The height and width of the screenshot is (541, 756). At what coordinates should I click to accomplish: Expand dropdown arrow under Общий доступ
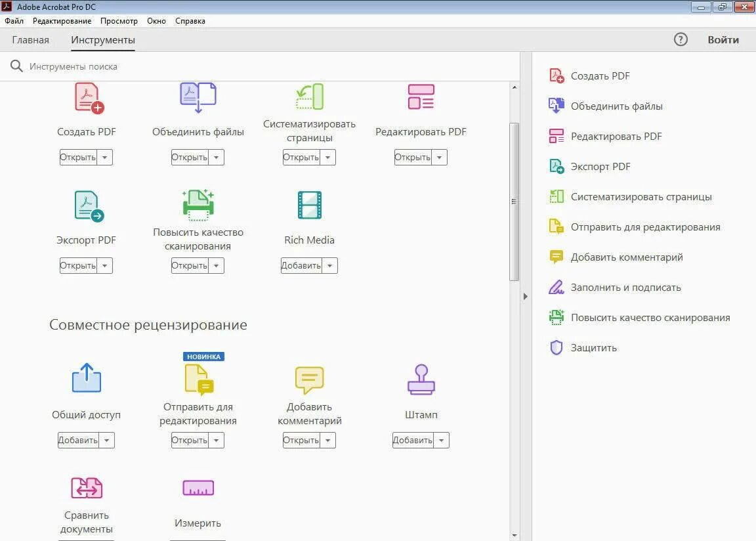click(x=106, y=441)
